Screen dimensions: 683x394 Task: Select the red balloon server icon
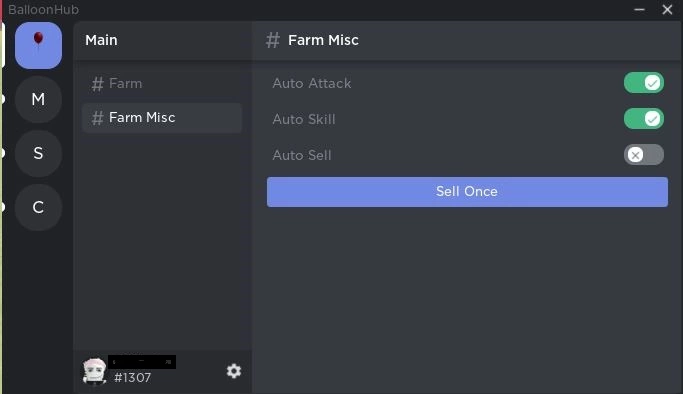coord(38,46)
